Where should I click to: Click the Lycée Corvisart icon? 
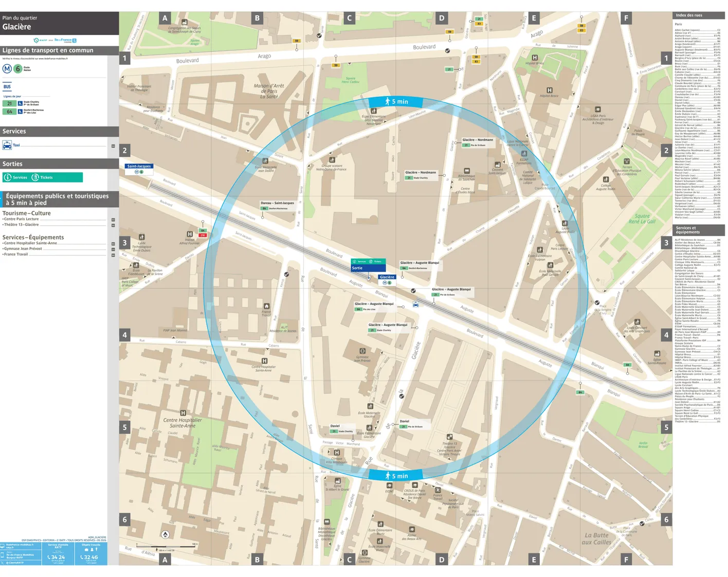point(637,322)
